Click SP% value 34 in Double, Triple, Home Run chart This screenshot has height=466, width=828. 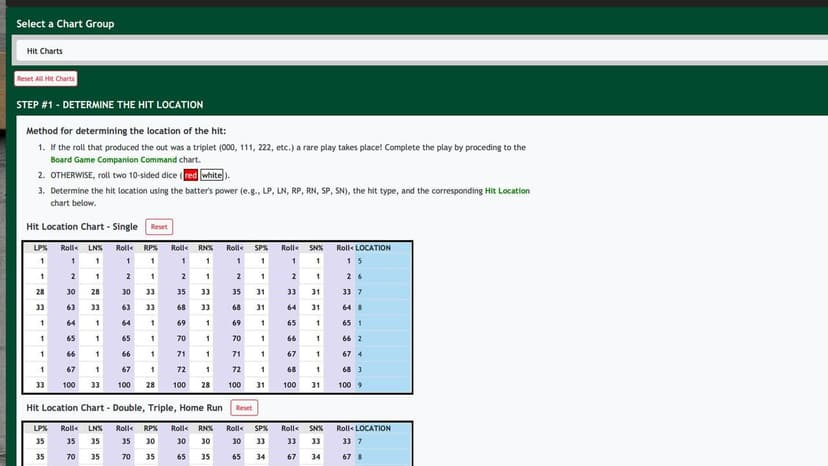coord(260,457)
